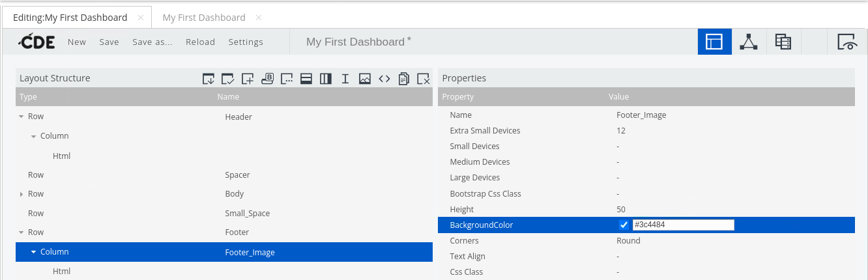Screen dimensions: 868x280
Task: Click the Add Html icon
Action: tap(384, 79)
